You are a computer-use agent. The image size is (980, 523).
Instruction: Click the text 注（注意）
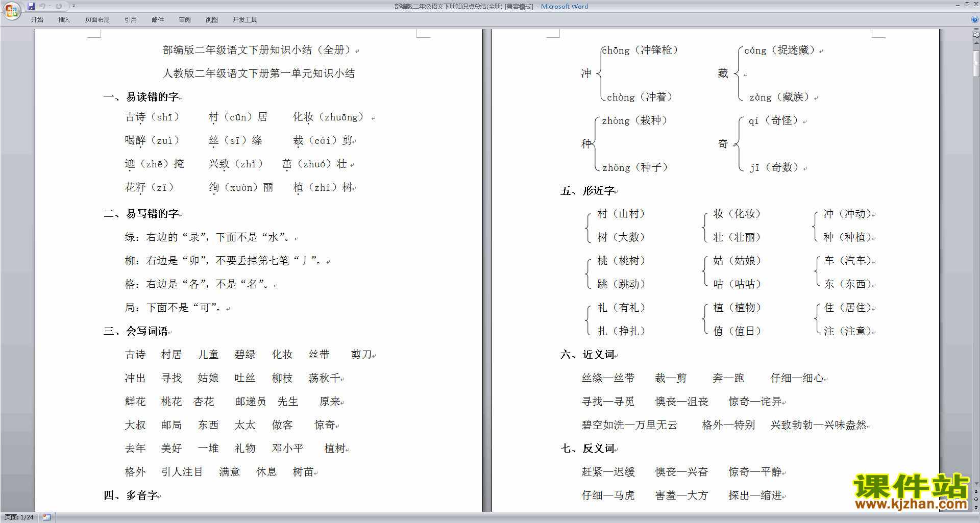[x=848, y=331]
